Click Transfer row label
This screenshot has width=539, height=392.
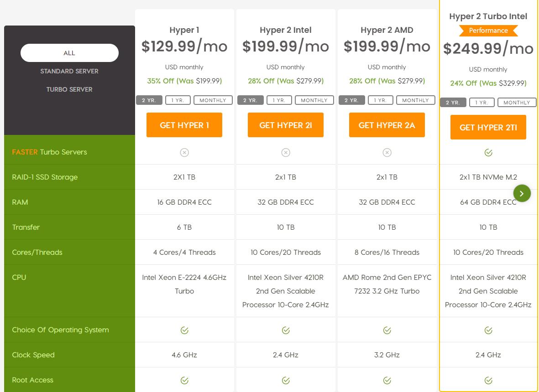click(26, 227)
